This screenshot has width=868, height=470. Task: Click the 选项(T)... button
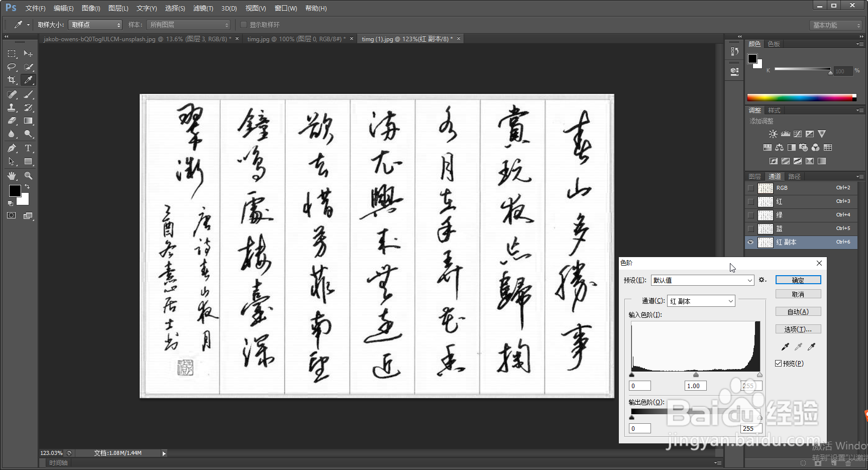click(x=798, y=329)
